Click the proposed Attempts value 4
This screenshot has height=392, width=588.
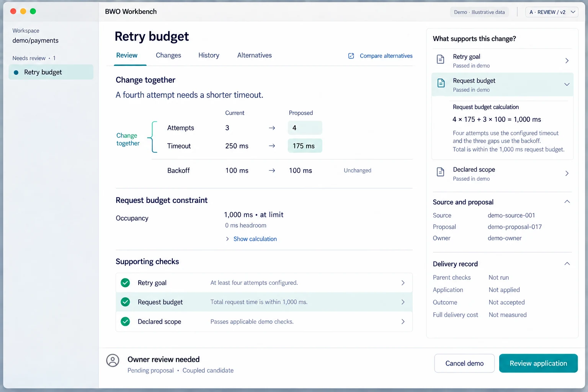[x=305, y=128]
